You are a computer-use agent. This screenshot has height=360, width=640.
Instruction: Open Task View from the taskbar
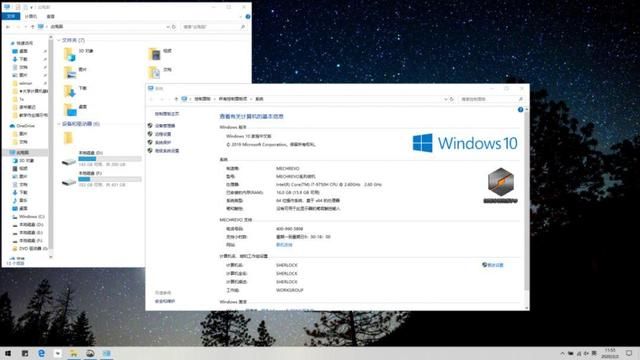(25, 353)
